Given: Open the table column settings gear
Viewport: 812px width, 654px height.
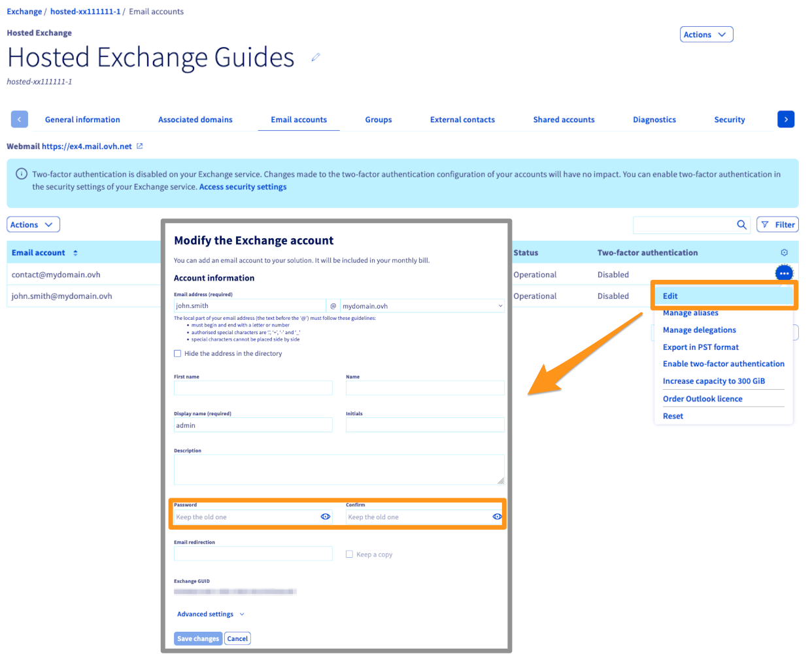Looking at the screenshot, I should 784,252.
